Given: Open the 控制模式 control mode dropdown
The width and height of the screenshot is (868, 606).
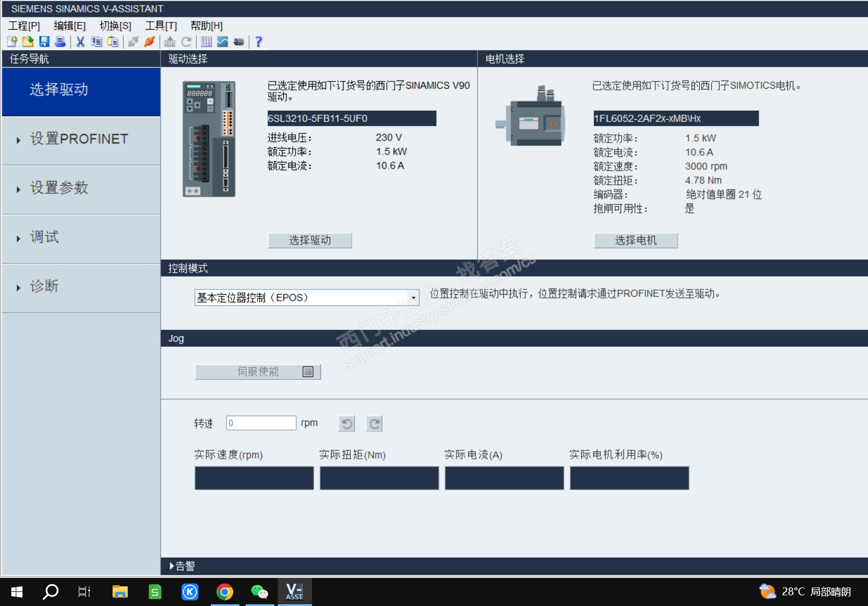Looking at the screenshot, I should point(413,297).
